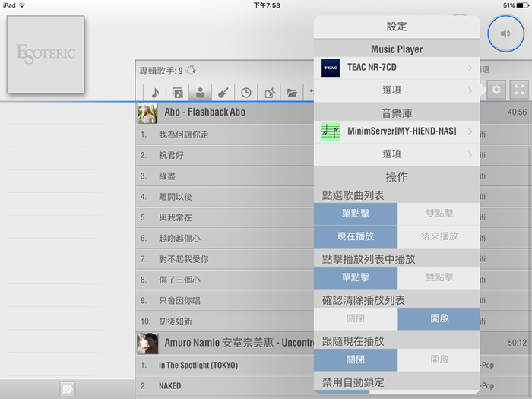This screenshot has height=399, width=532.
Task: Set 跟隨現在播放 to 關閉
Action: coord(356,359)
